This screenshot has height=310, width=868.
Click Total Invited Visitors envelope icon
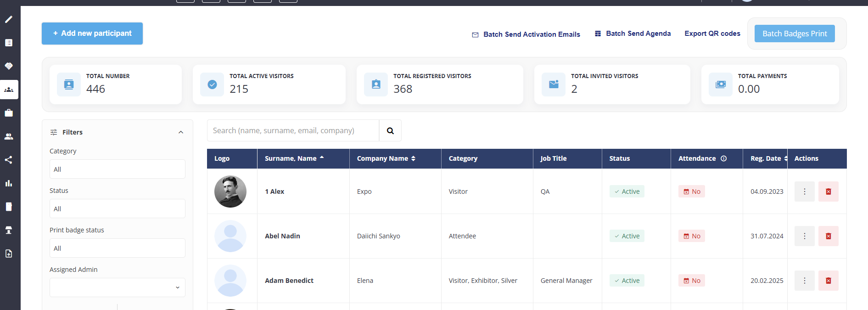(554, 85)
